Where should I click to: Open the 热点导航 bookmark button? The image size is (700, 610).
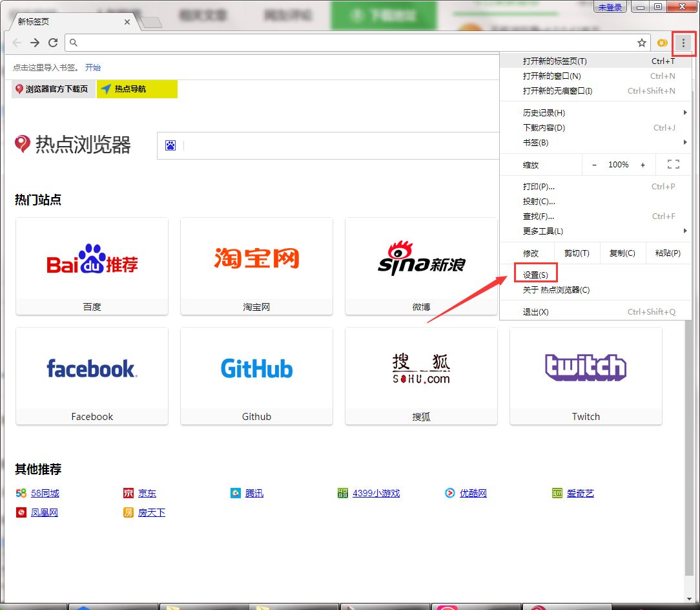[x=137, y=89]
